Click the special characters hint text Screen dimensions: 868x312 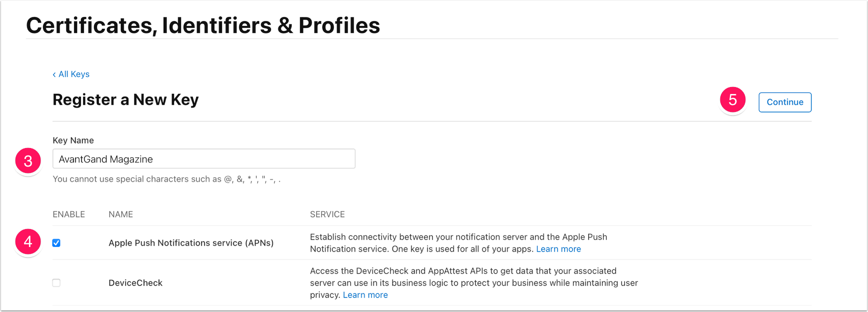coord(167,179)
